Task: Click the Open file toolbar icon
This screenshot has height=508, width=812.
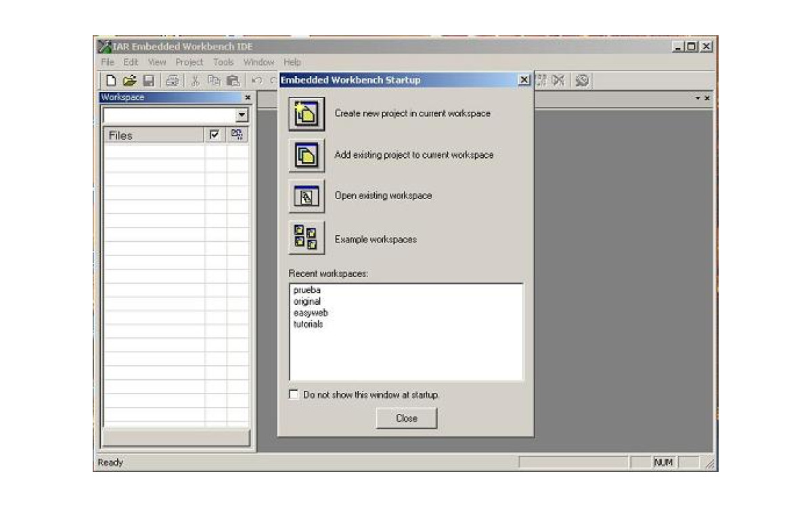Action: [130, 80]
